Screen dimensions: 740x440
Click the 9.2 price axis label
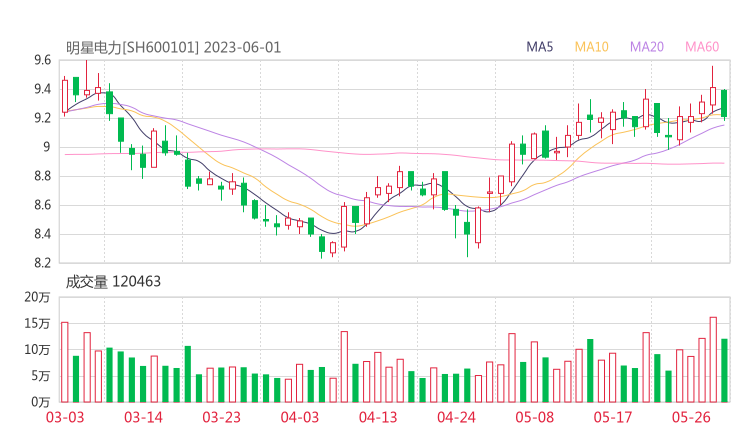click(42, 118)
